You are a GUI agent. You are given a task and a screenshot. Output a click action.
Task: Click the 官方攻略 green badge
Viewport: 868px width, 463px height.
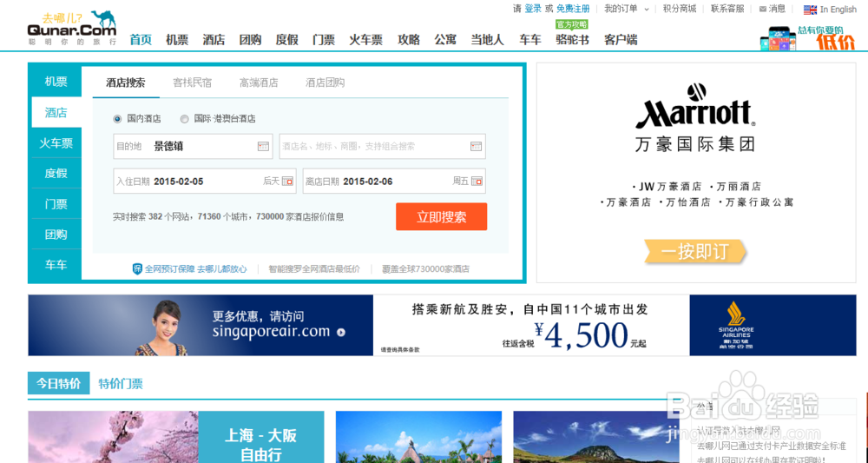572,24
